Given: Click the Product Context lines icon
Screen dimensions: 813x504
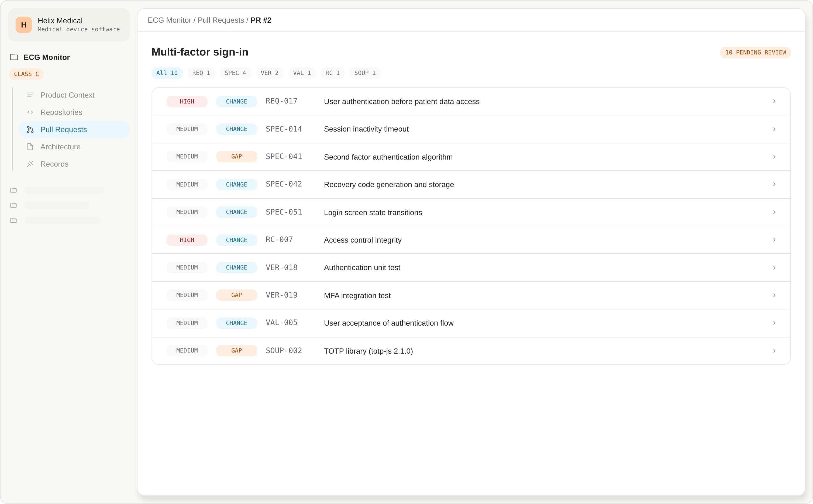Looking at the screenshot, I should (x=30, y=95).
